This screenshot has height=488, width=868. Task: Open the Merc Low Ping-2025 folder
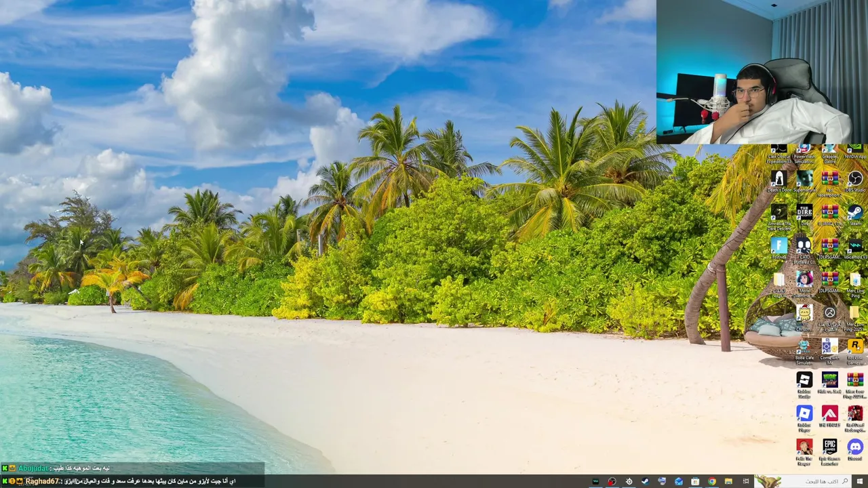click(855, 317)
